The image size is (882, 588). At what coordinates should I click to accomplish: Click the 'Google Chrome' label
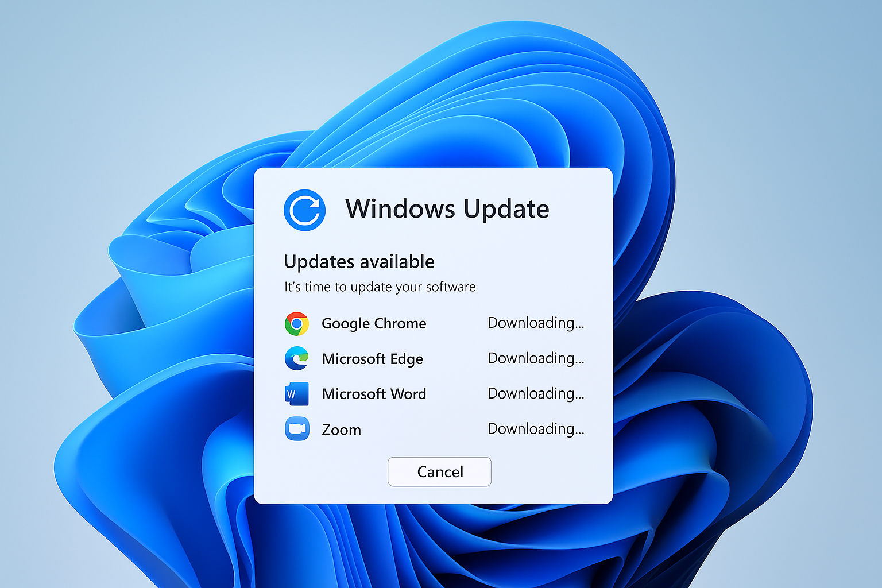point(374,324)
